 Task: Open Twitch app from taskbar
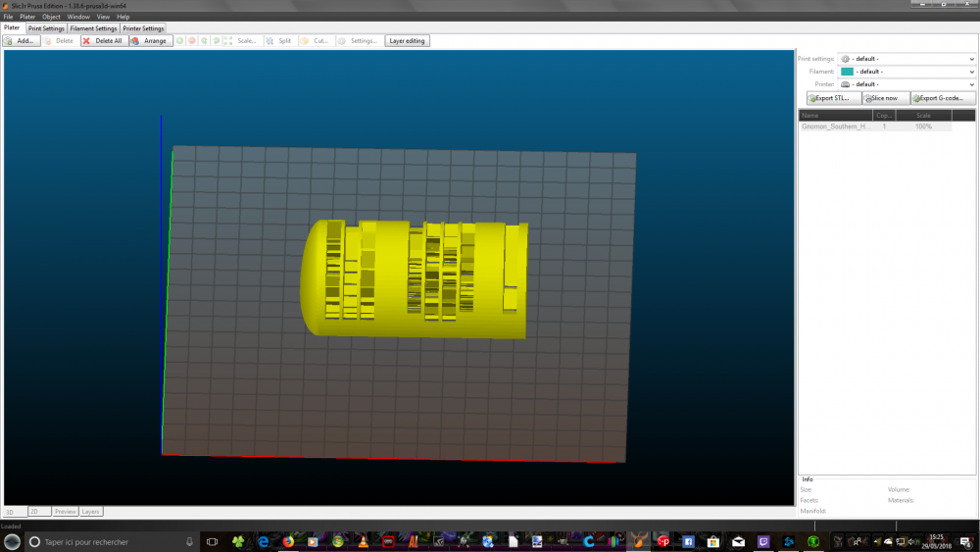(763, 541)
